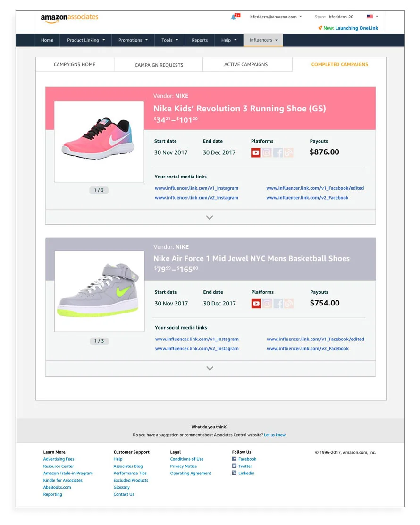Open v1_Instagram link in Revolution 3 campaign
Screen dimensions: 420x525
[x=196, y=188]
